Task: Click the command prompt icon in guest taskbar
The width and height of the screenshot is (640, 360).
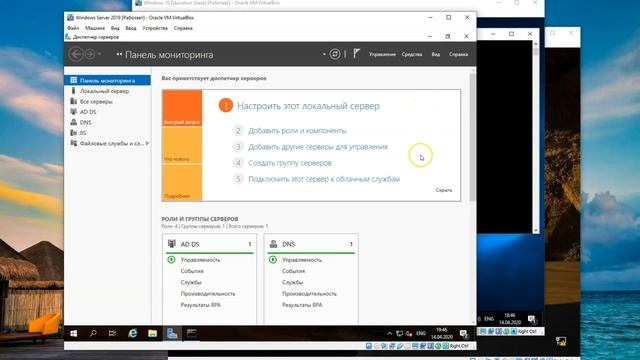Action: pyautogui.click(x=192, y=333)
